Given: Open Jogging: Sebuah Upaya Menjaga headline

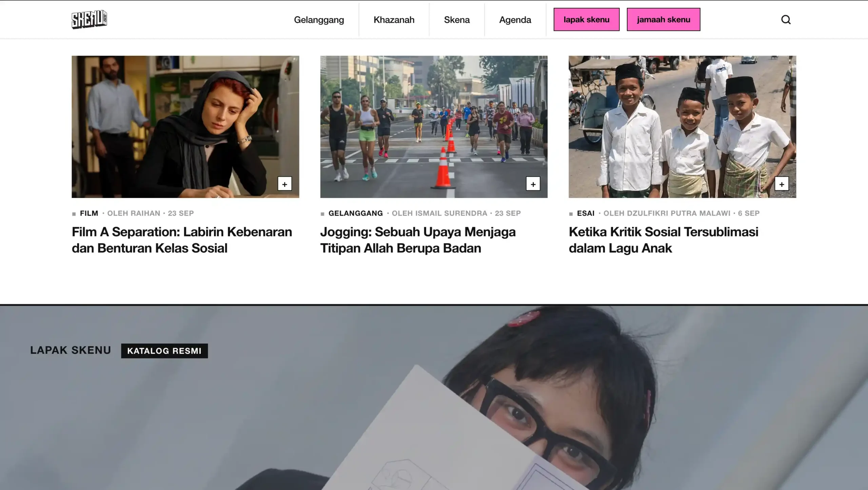Looking at the screenshot, I should [x=418, y=240].
